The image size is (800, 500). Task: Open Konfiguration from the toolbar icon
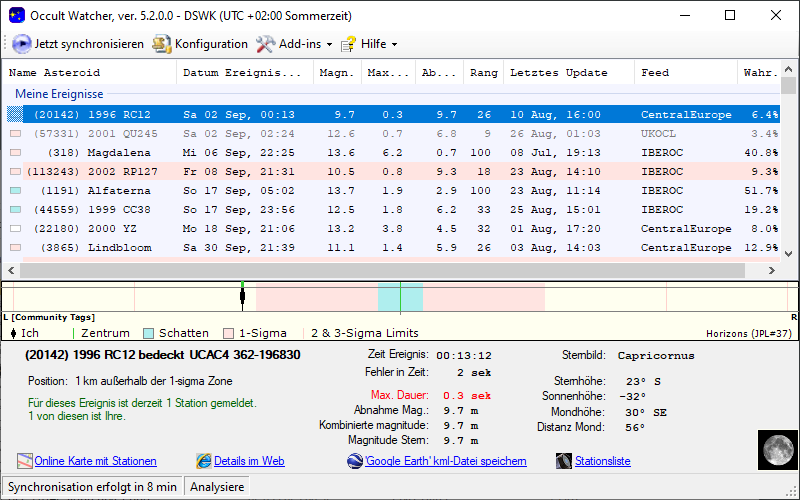(x=162, y=44)
